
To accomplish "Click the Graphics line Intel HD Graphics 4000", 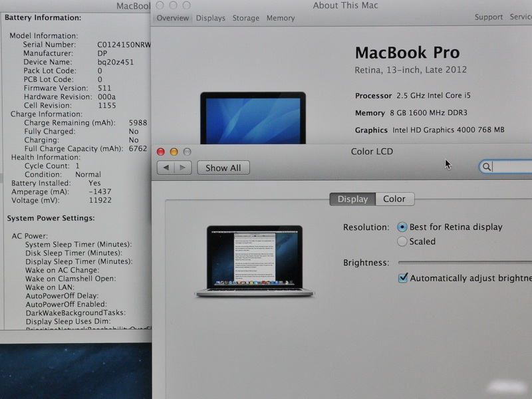I will coord(430,130).
